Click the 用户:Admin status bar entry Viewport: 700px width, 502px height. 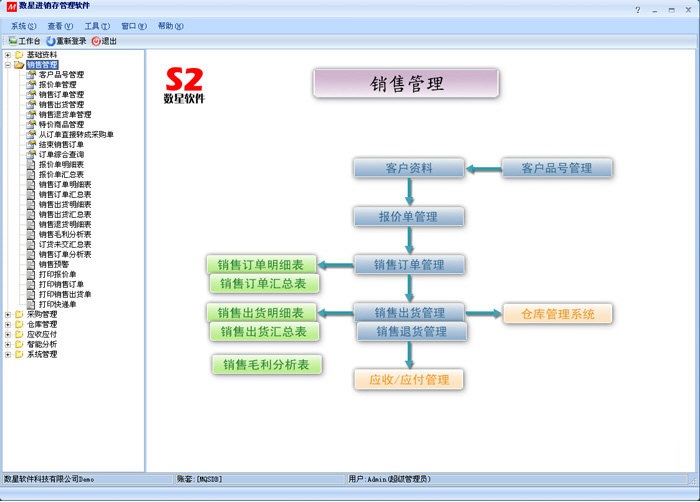389,479
